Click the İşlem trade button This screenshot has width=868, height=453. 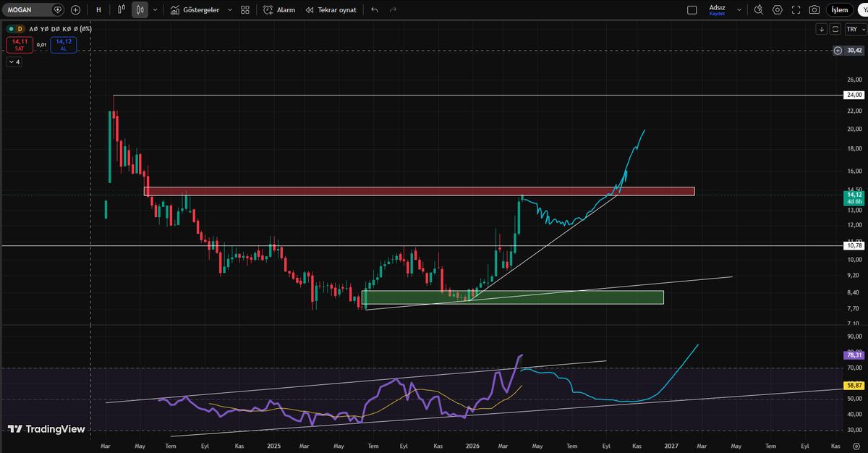[x=840, y=10]
